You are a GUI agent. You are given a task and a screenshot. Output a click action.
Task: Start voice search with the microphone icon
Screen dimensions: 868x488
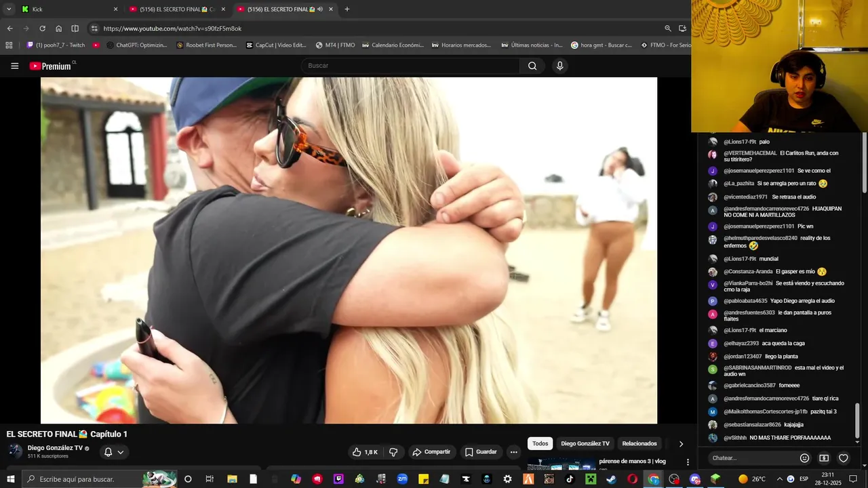pyautogui.click(x=559, y=66)
